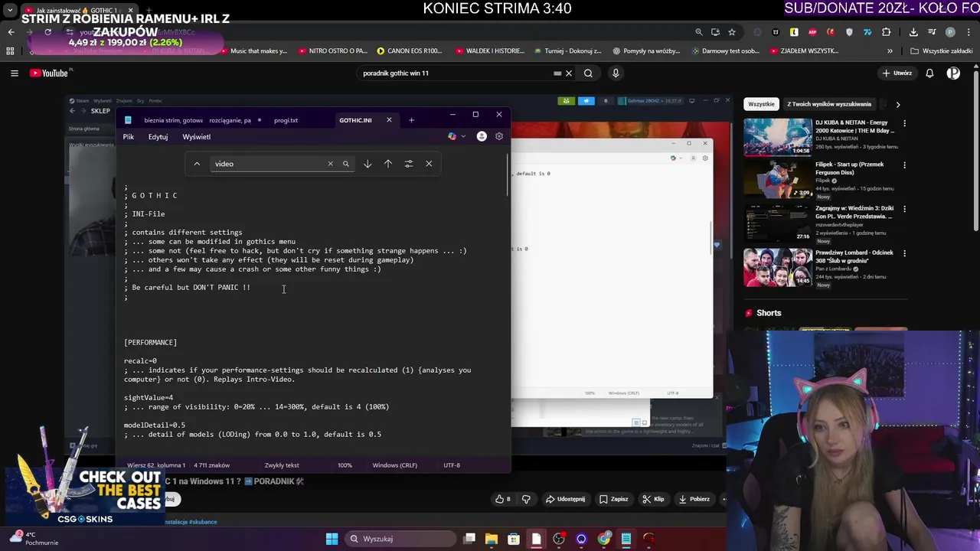The image size is (980, 551).
Task: Click the taskbar Wyszukaj search box
Action: point(400,539)
